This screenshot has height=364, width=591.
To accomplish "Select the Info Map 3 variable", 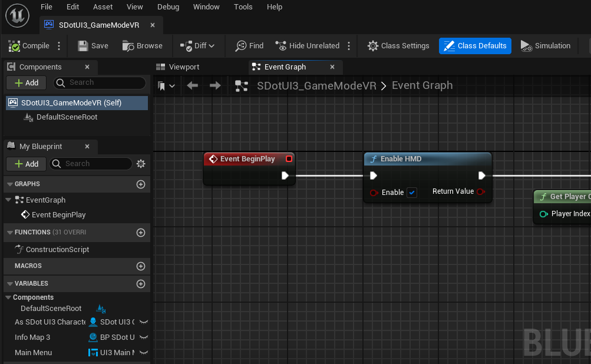I will [32, 337].
